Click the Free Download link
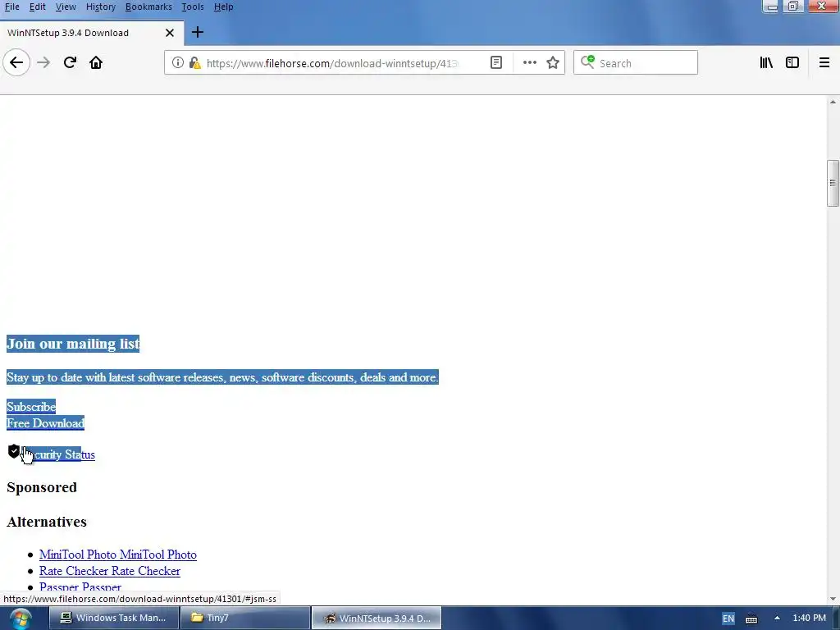This screenshot has height=630, width=840. click(46, 423)
